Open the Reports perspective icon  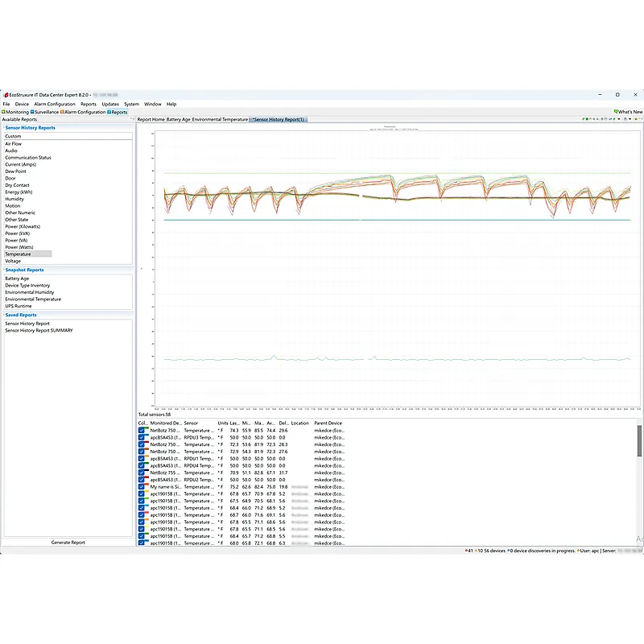coord(109,112)
